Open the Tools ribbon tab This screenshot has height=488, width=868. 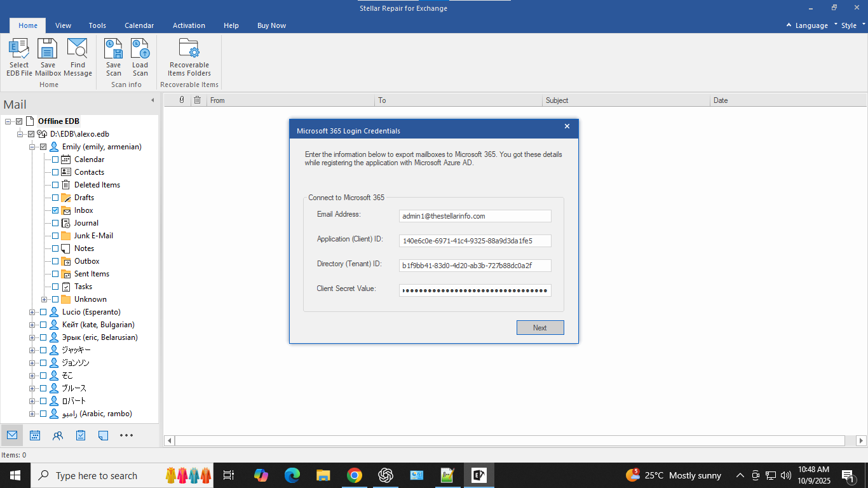pos(97,25)
